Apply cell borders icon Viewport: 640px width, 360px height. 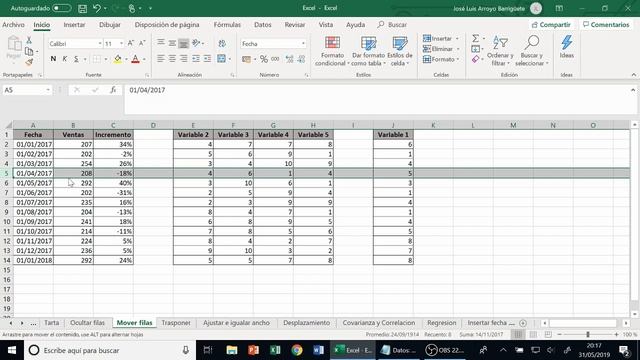pos(96,59)
